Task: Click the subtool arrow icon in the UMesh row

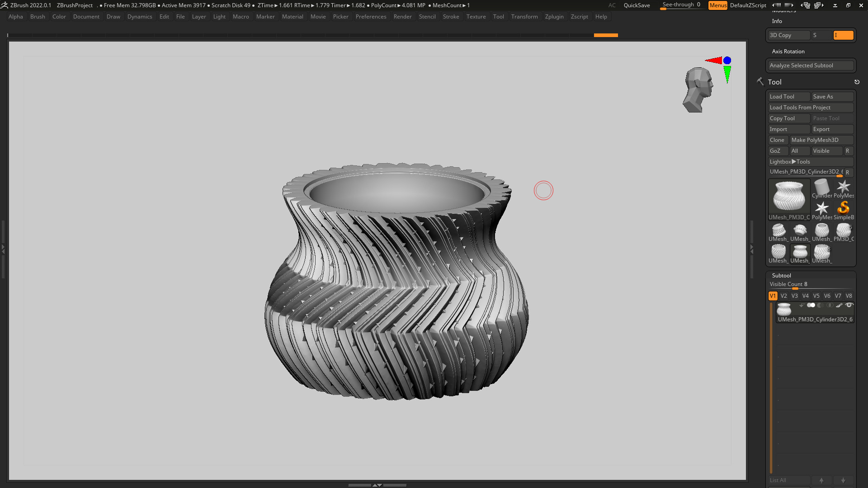Action: pyautogui.click(x=802, y=305)
